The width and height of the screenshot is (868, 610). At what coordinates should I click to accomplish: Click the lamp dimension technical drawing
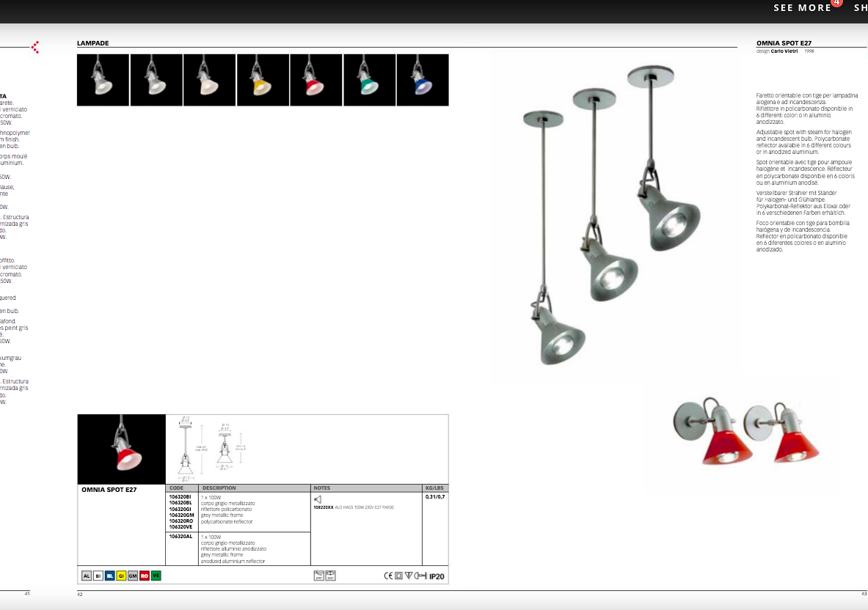(209, 449)
